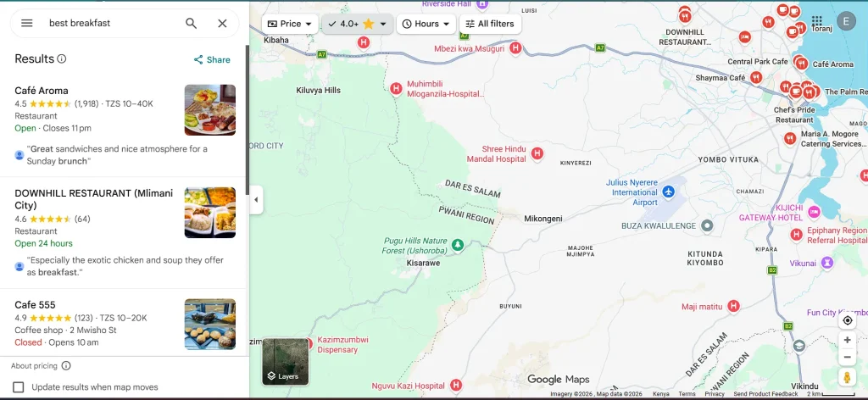Open the 4.0+ rating filter dropdown
The image size is (868, 400).
[x=358, y=24]
